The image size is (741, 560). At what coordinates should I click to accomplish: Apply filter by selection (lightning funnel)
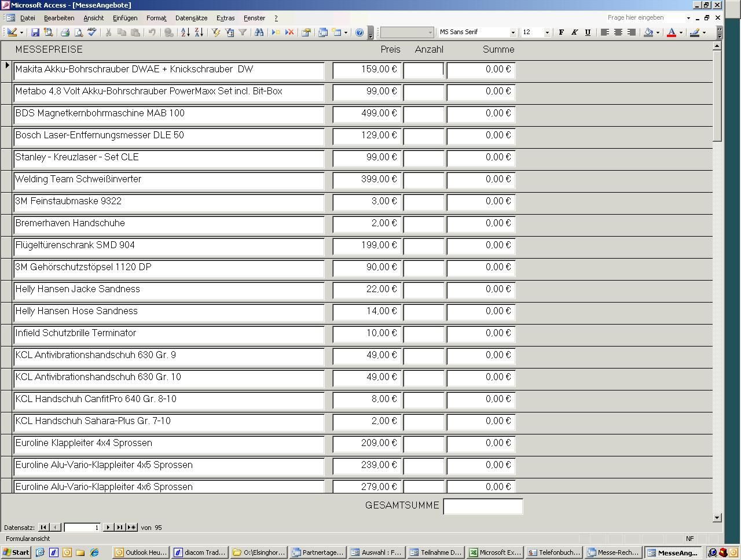[216, 32]
